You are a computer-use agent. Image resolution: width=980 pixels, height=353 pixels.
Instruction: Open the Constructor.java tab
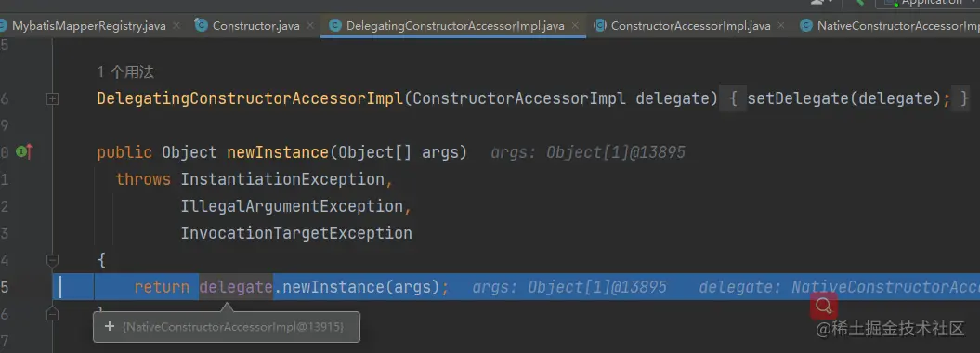(x=255, y=26)
